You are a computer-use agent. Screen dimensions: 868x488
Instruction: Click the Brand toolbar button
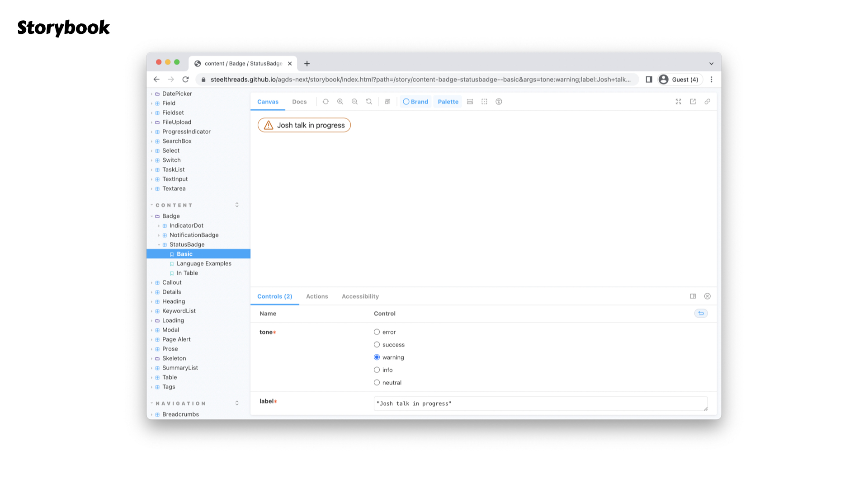415,102
